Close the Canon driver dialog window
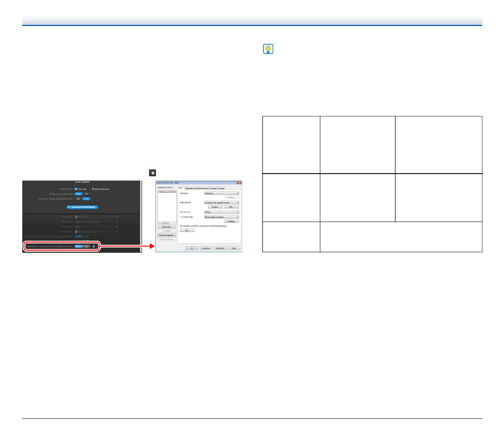 click(x=239, y=183)
